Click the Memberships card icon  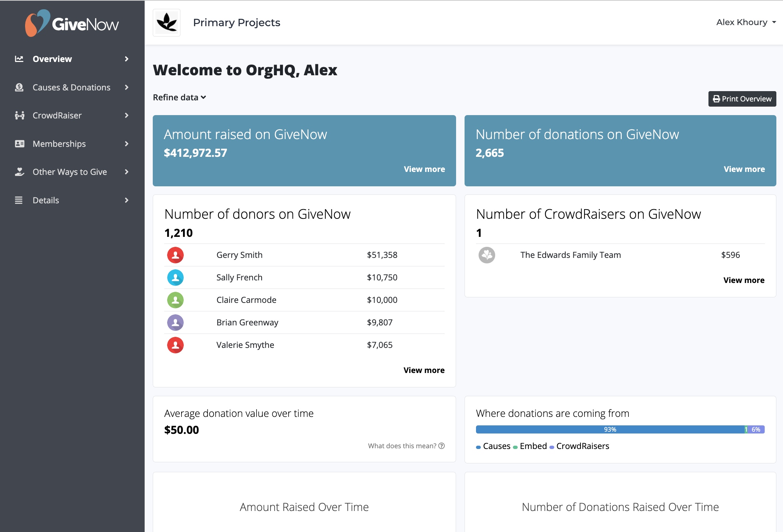tap(20, 144)
